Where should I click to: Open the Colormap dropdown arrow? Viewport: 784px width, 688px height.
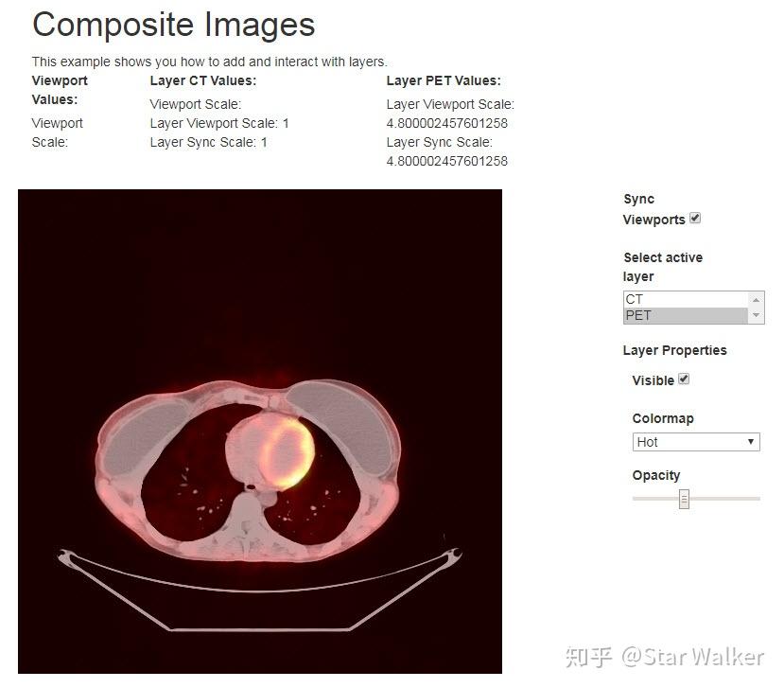click(754, 441)
